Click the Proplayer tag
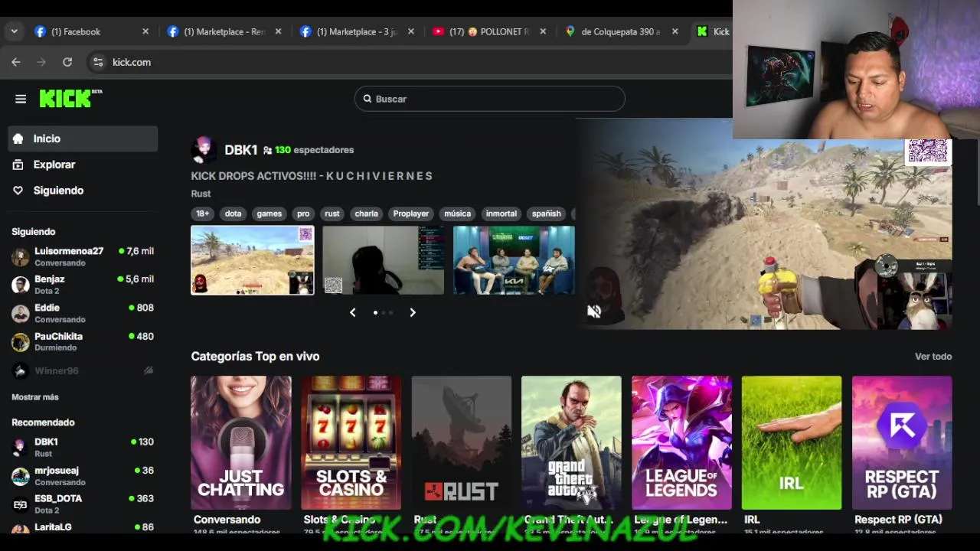 (411, 214)
